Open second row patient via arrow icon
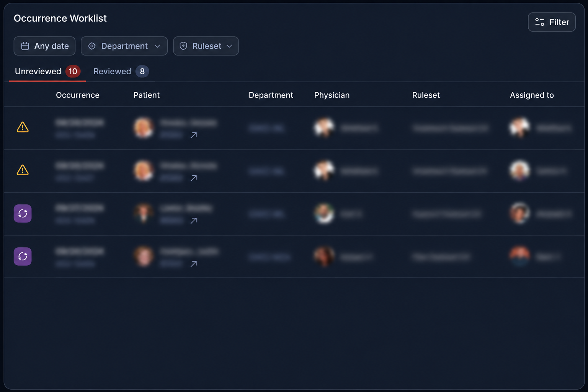 194,178
